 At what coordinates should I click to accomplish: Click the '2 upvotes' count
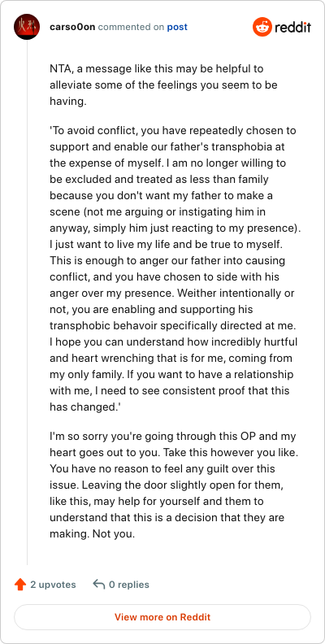(53, 585)
